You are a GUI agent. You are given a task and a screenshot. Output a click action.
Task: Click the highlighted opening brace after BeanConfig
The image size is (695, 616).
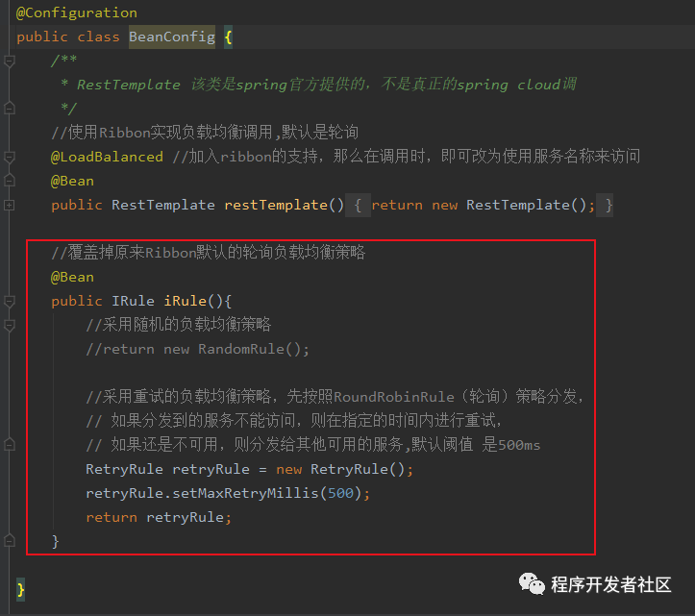click(x=228, y=37)
